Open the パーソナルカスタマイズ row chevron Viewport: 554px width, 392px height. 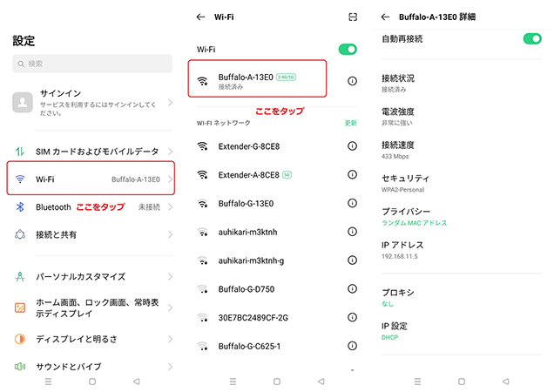[x=171, y=276]
